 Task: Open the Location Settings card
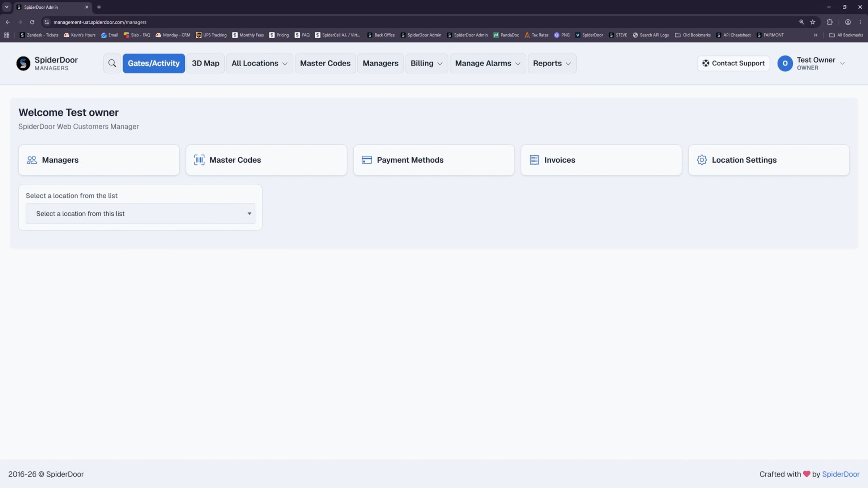tap(769, 160)
